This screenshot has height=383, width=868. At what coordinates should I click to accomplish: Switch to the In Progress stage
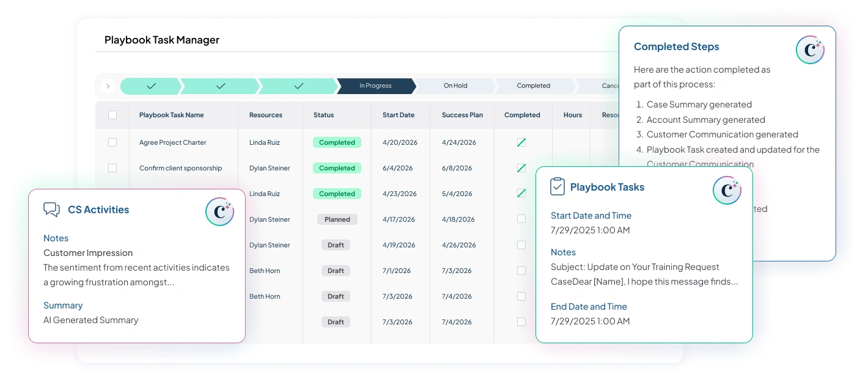375,86
